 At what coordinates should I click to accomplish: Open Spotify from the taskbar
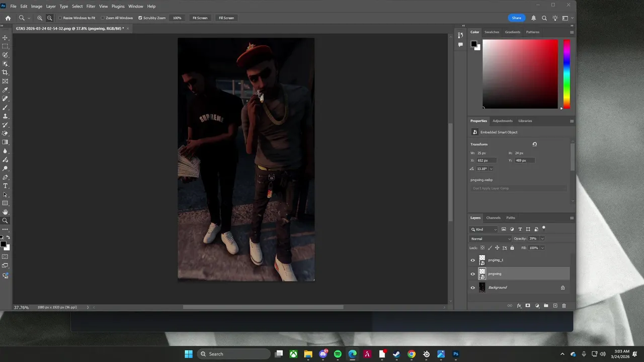coord(338,354)
